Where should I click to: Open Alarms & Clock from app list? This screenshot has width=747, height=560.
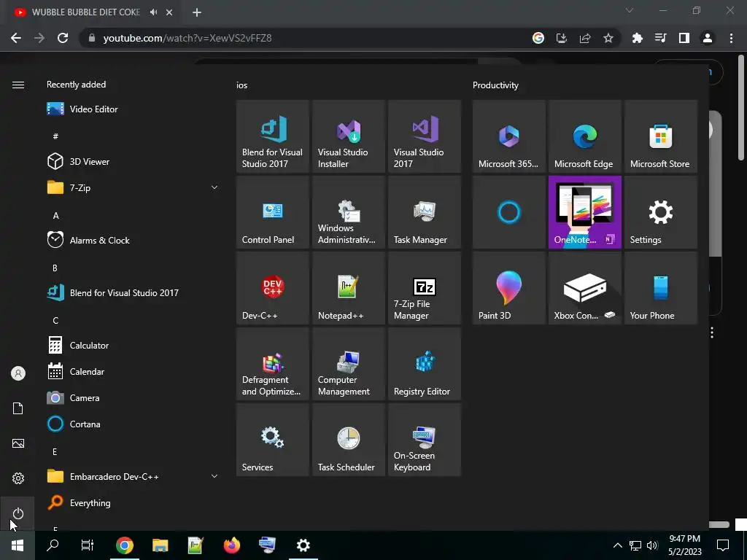(x=133, y=240)
